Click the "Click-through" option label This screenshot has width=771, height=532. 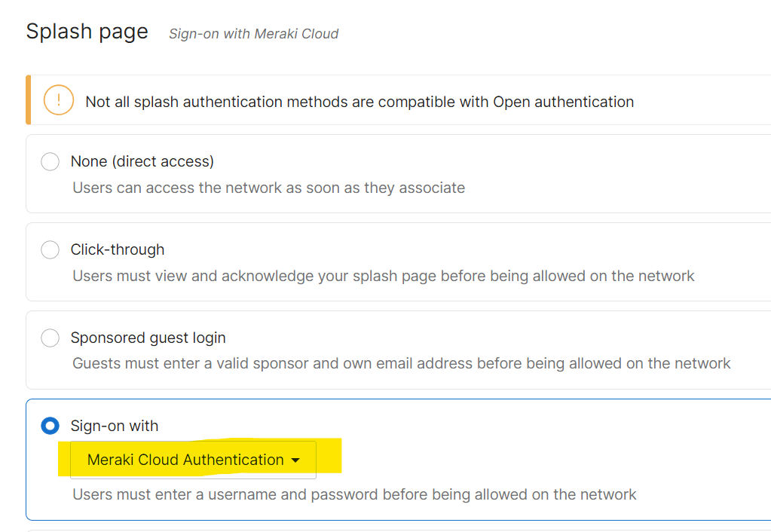point(118,249)
